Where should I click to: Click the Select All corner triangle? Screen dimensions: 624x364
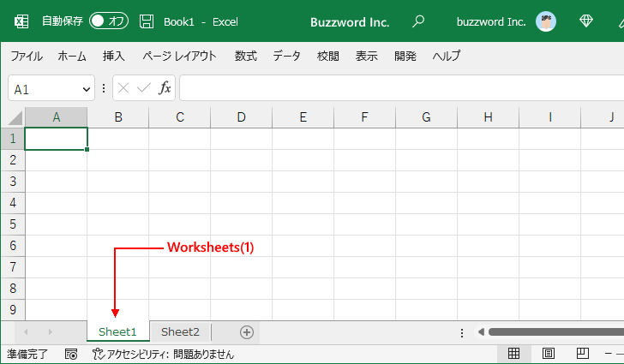(x=15, y=117)
